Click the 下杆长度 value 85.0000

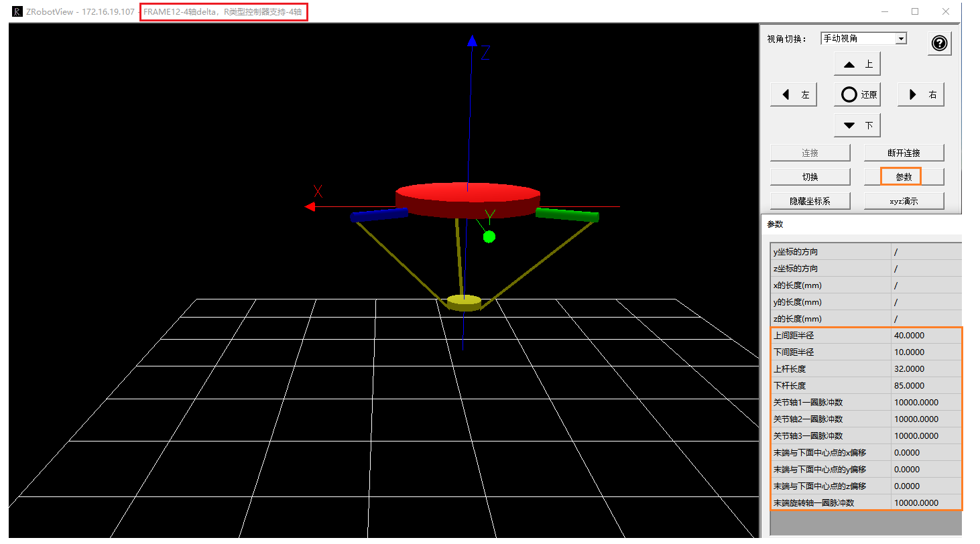pyautogui.click(x=926, y=385)
